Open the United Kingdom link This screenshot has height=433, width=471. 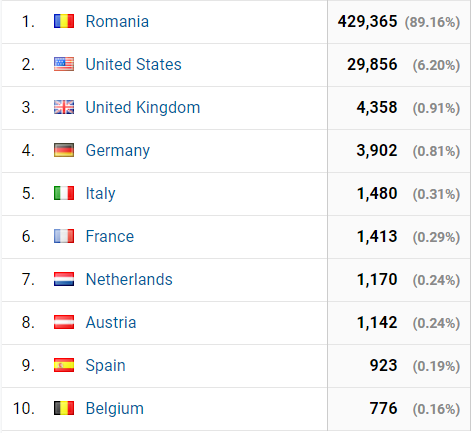coord(143,108)
